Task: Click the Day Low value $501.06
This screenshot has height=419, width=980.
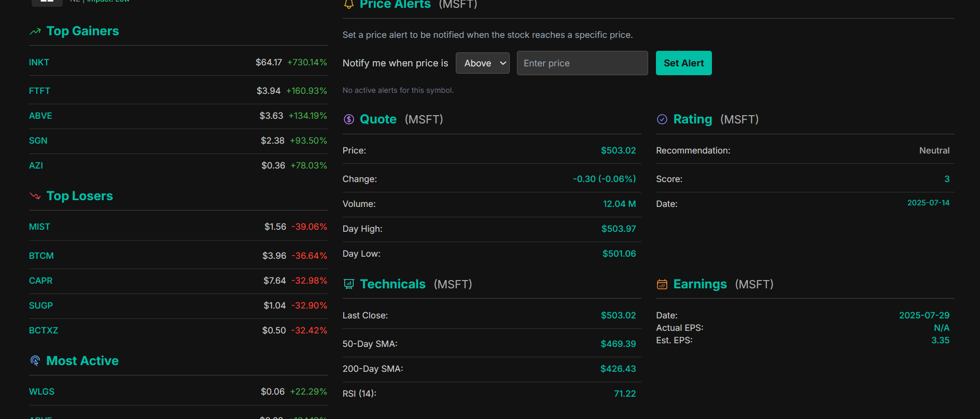Action: [619, 254]
